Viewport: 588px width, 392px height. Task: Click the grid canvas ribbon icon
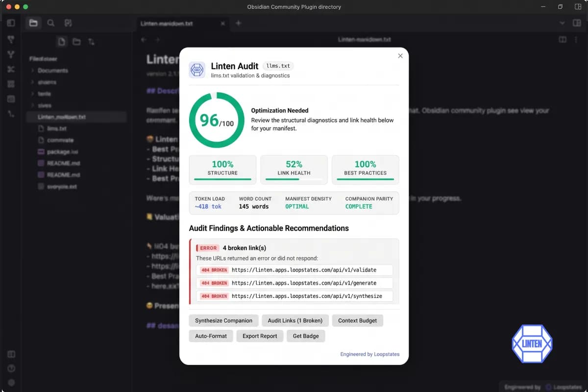tap(11, 84)
